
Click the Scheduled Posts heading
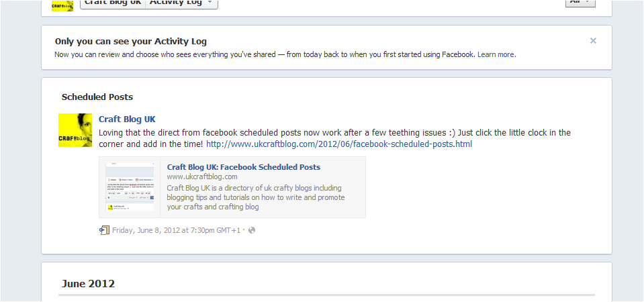[97, 97]
